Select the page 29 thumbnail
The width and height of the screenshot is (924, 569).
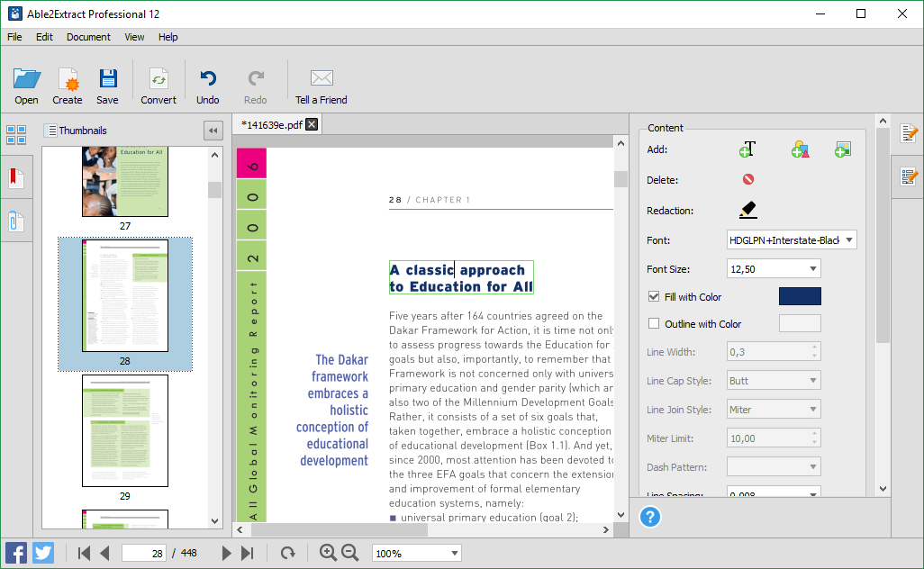coord(125,430)
